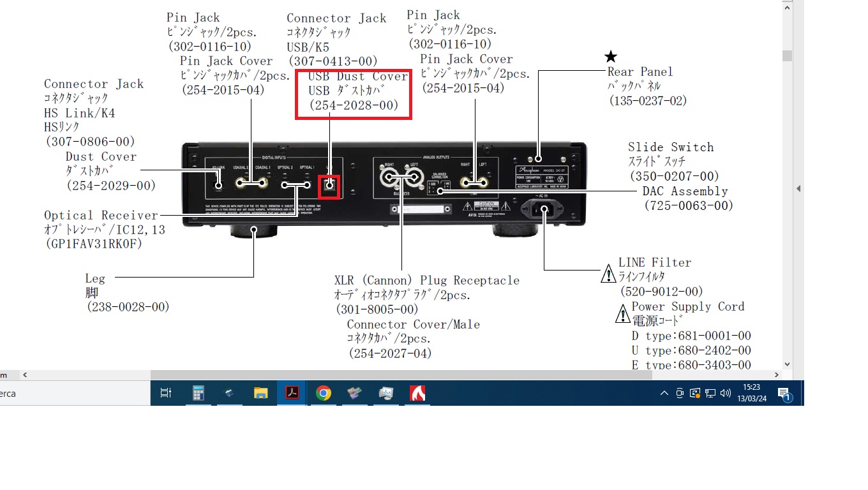Click the taskbar icon right of Chrome

[354, 393]
